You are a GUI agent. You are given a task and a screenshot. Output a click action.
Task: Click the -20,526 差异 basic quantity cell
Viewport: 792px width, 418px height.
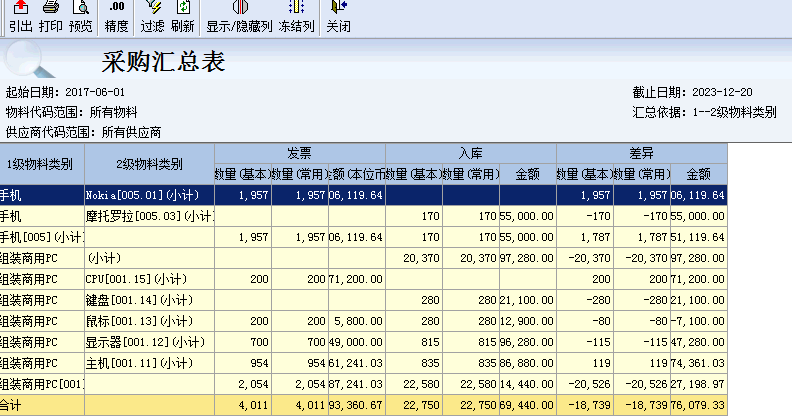tap(585, 384)
